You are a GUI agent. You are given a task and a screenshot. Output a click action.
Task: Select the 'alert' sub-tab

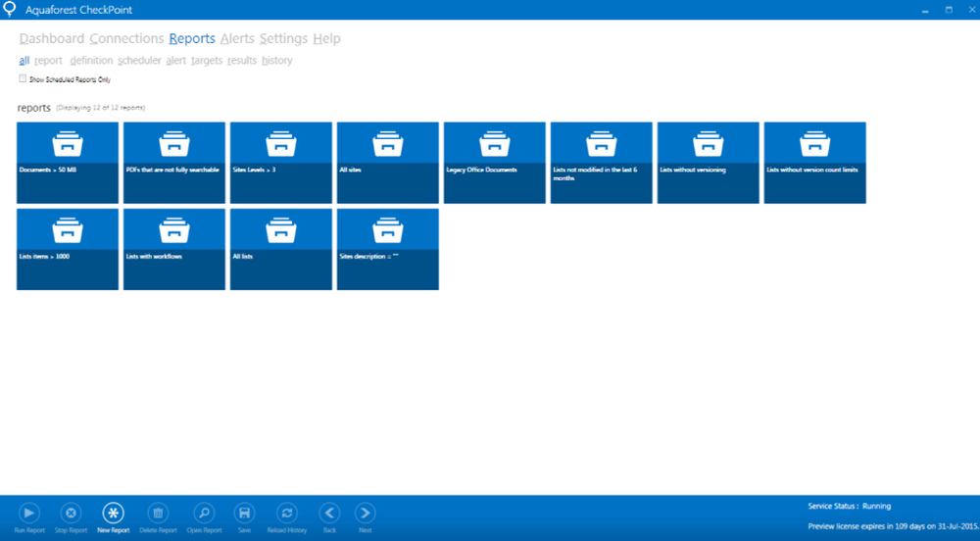175,61
